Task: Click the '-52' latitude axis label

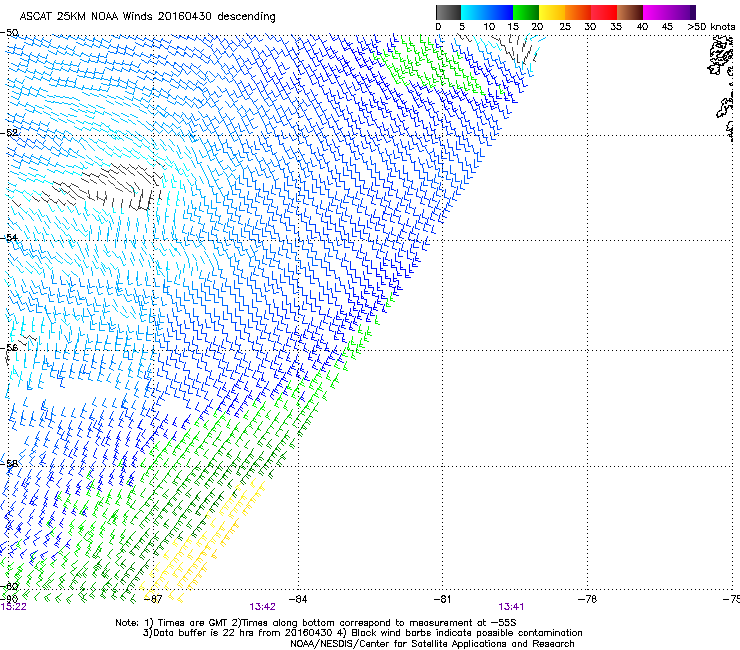Action: coord(9,133)
